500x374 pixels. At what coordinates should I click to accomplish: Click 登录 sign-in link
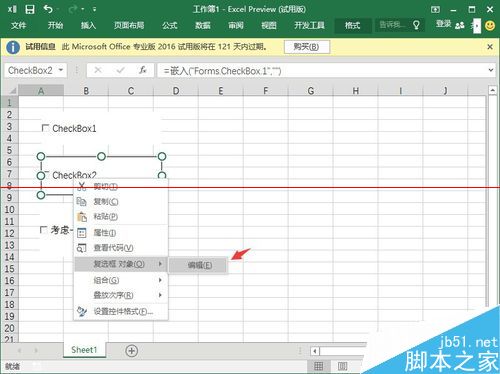tap(444, 24)
